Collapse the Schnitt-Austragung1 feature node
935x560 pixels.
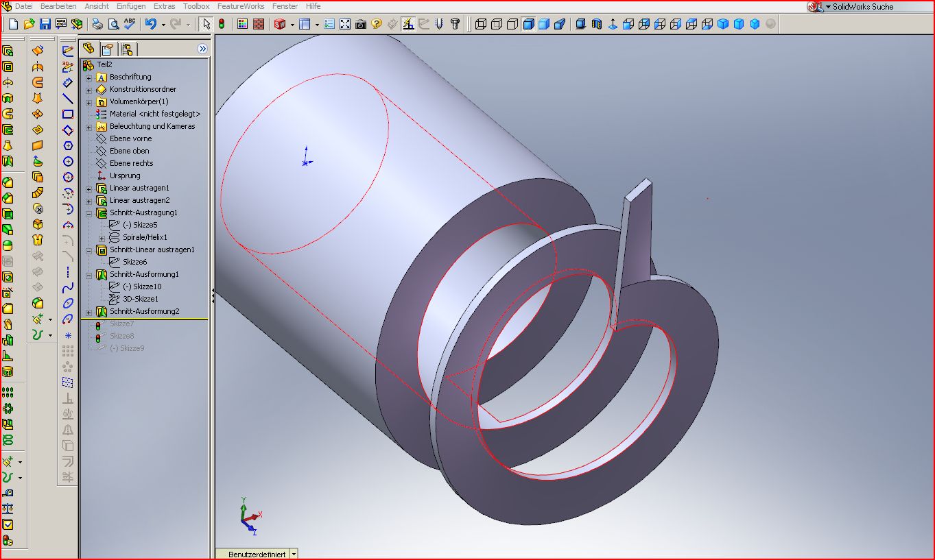[88, 213]
